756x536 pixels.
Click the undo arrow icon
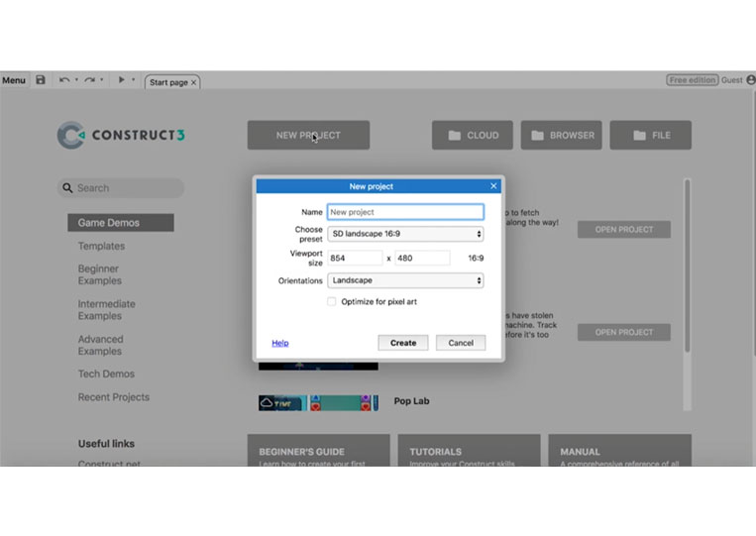pos(64,80)
